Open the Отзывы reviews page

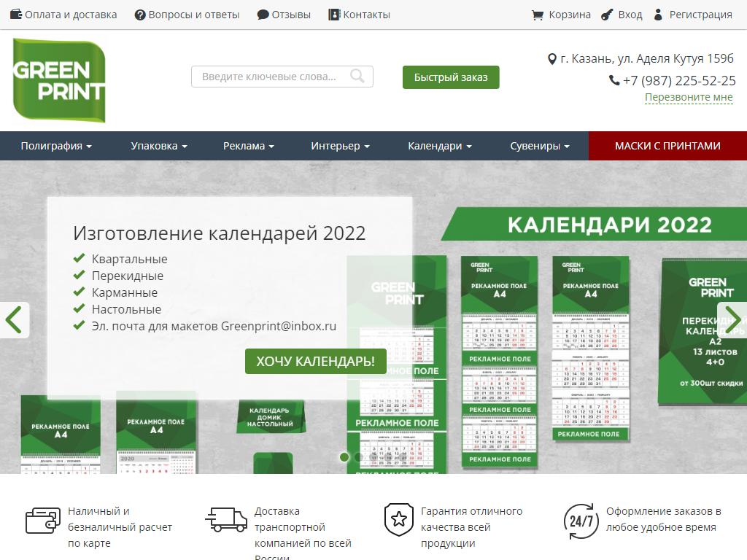[284, 15]
